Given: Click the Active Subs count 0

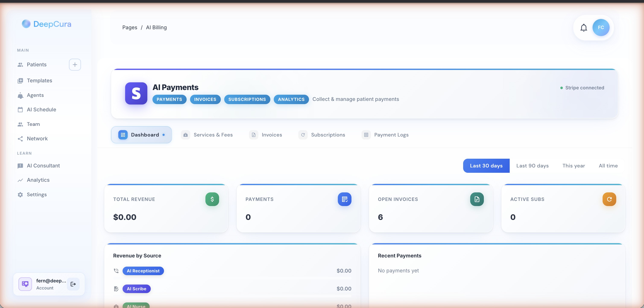Looking at the screenshot, I should 513,217.
